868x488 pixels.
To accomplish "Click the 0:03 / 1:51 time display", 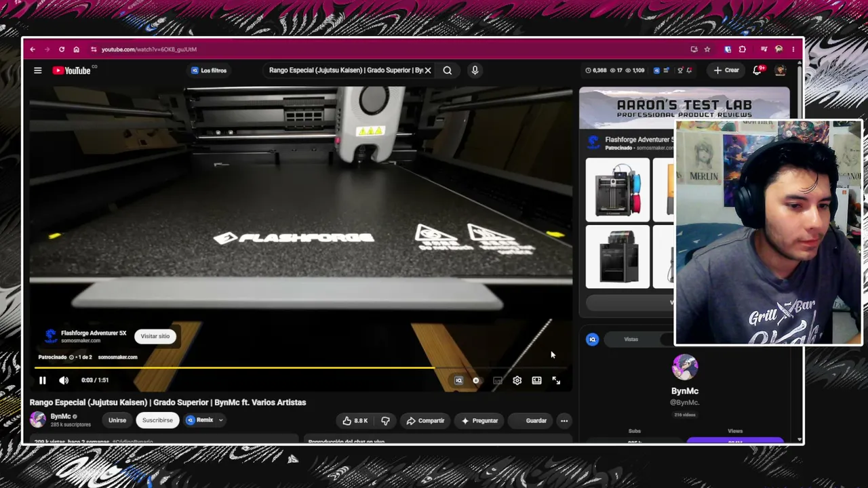I will (95, 381).
